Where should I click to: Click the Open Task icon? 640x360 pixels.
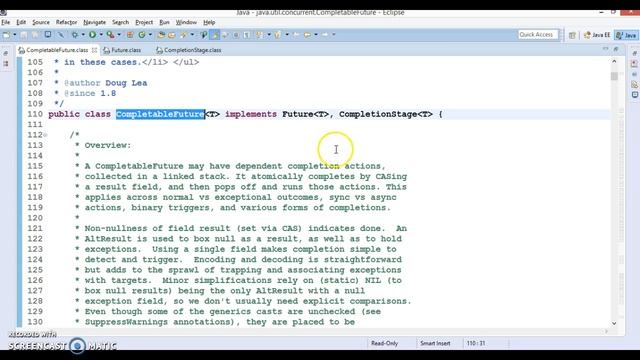[172, 35]
